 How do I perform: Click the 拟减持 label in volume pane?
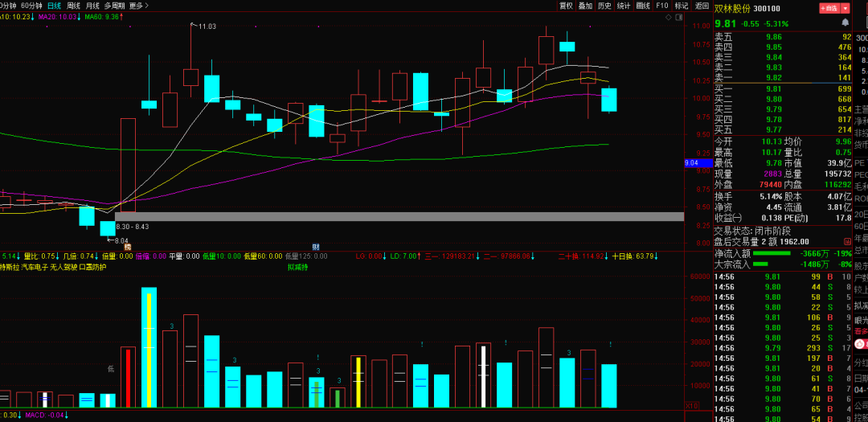tap(297, 267)
